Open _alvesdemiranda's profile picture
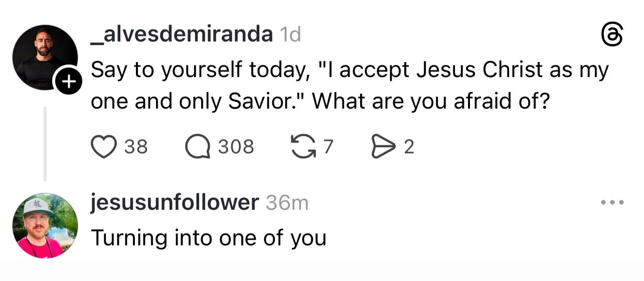Viewport: 644px width, 281px height. 45,57
